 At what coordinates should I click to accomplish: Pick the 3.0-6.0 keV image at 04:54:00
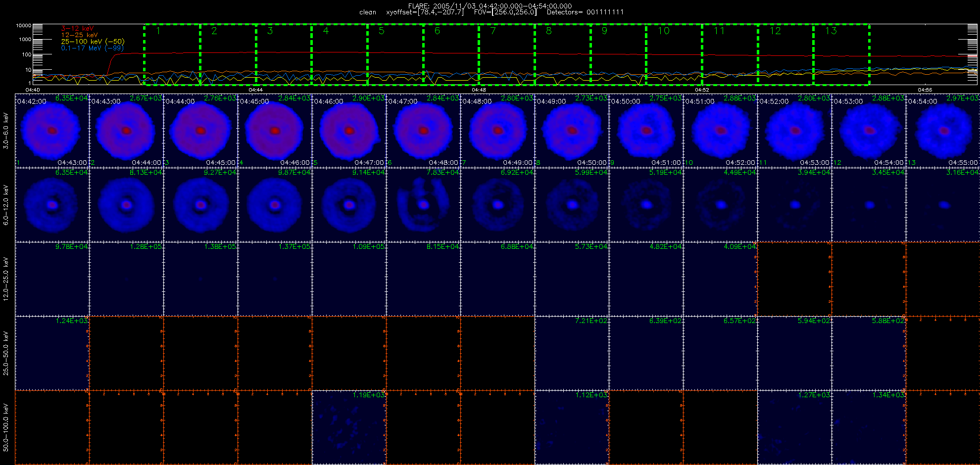(x=943, y=130)
